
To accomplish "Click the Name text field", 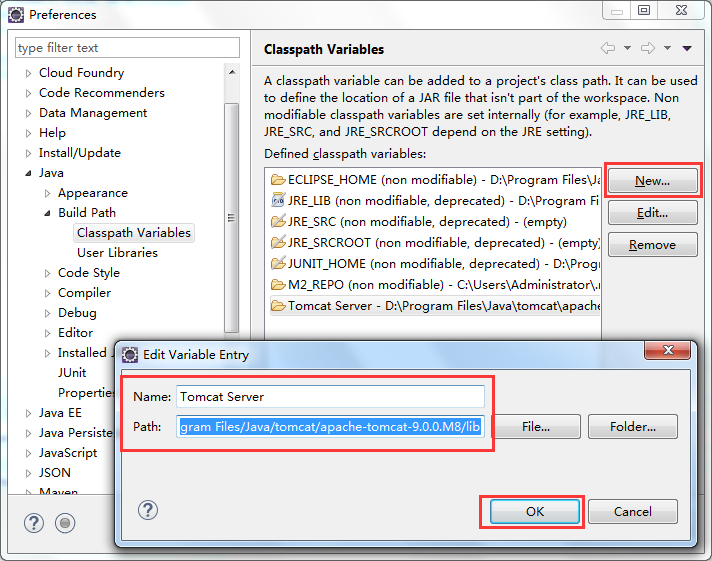I will pyautogui.click(x=330, y=397).
